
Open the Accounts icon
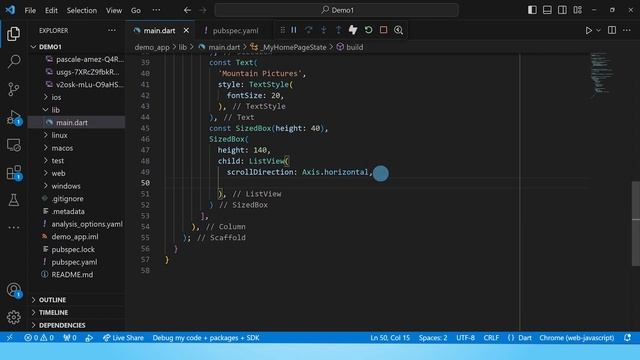[13, 290]
